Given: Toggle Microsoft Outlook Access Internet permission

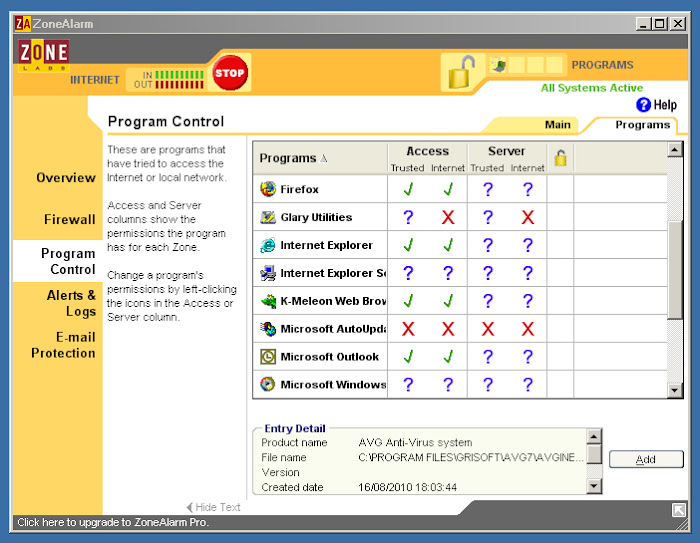Looking at the screenshot, I should click(448, 356).
